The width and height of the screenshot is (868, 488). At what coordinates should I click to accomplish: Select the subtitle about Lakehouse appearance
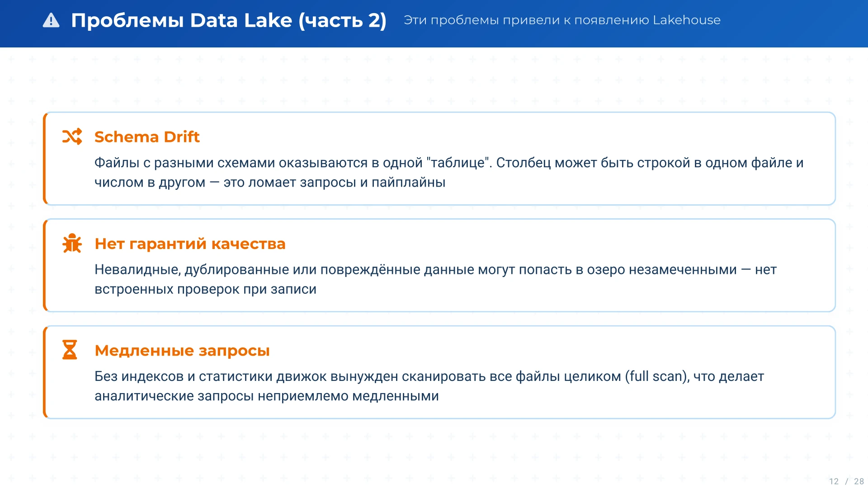562,20
